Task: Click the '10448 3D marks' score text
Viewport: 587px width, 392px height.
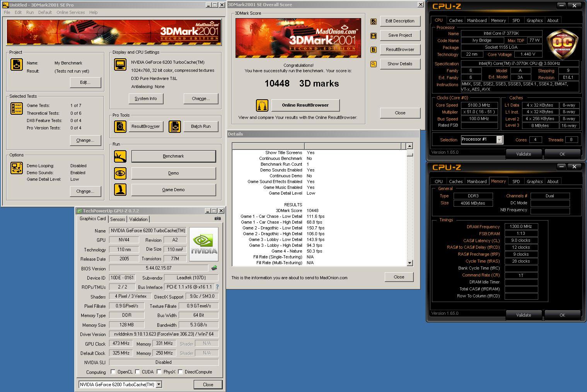Action: coord(302,83)
